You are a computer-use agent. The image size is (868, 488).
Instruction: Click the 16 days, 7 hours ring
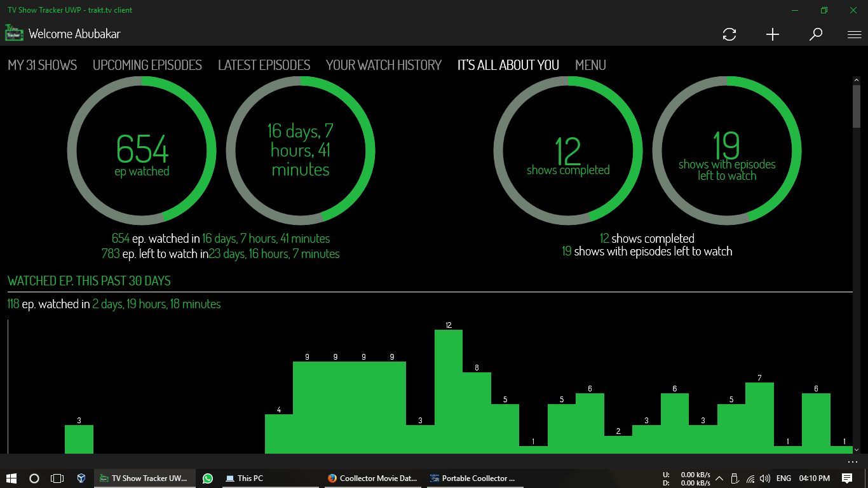[x=301, y=151]
